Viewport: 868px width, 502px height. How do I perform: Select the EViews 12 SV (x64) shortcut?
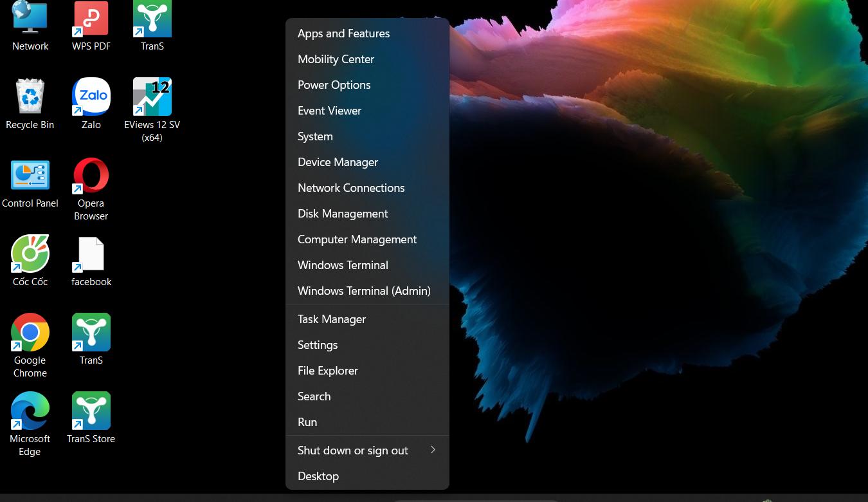(152, 110)
